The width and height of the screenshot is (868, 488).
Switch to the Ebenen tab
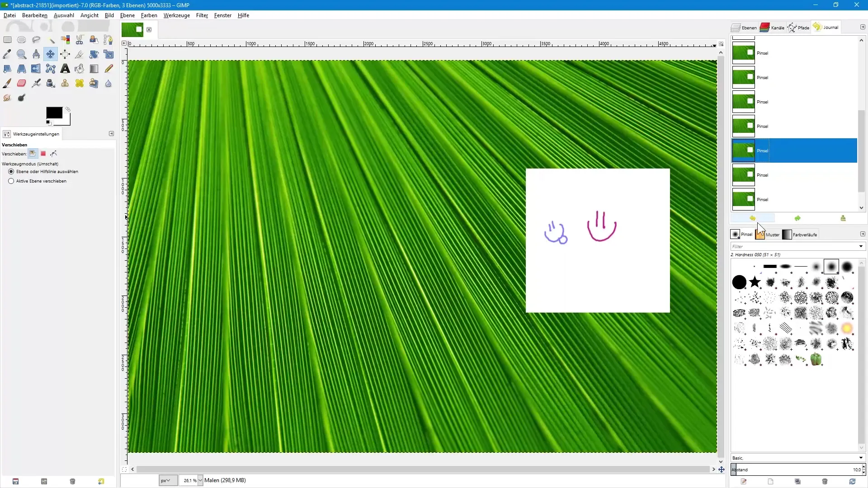744,28
